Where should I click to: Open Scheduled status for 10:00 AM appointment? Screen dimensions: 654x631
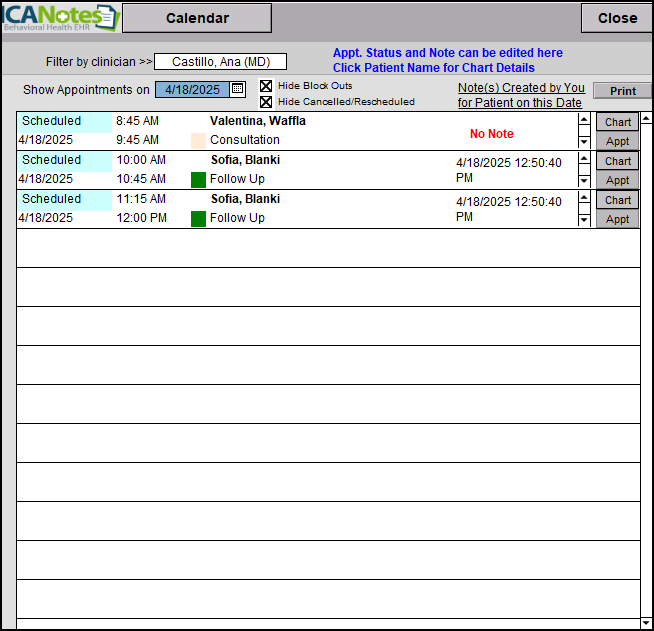(x=64, y=160)
